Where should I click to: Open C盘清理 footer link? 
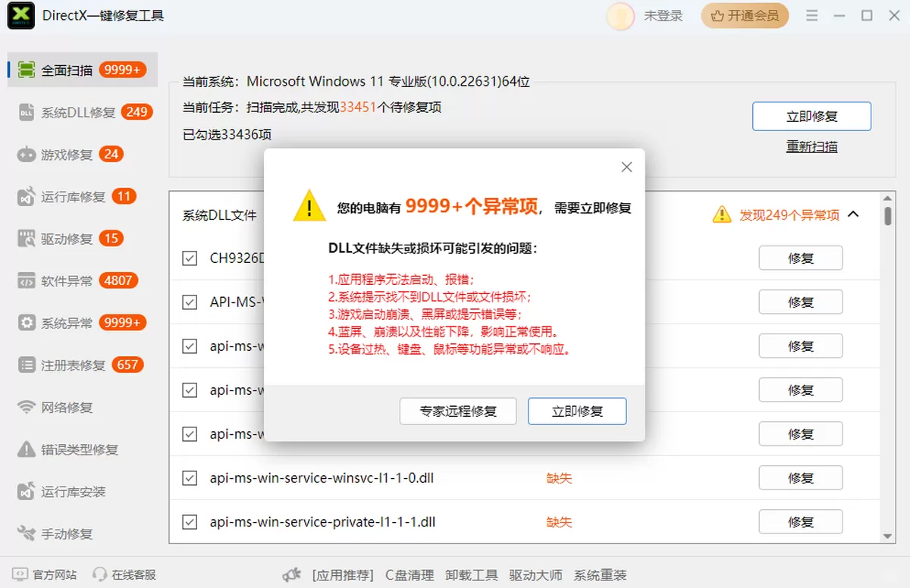(x=409, y=575)
